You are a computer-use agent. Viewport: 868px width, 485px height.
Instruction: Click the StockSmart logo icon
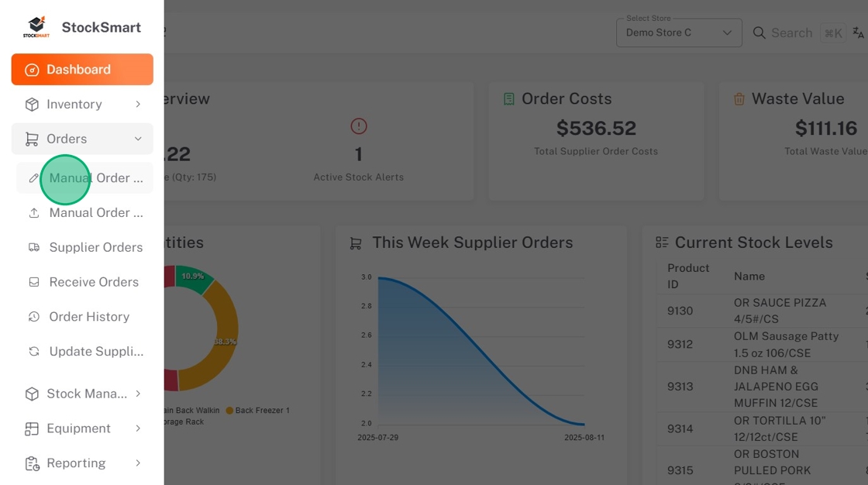[36, 26]
